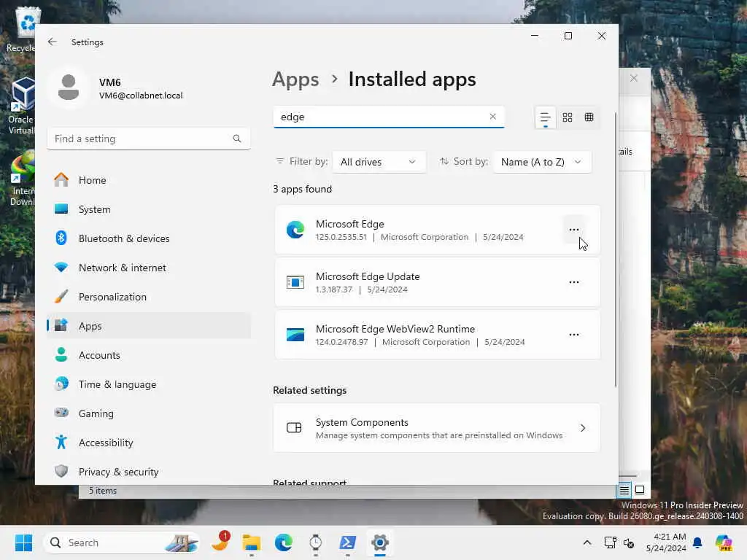Open File Explorer from the taskbar
This screenshot has width=747, height=560.
[252, 542]
